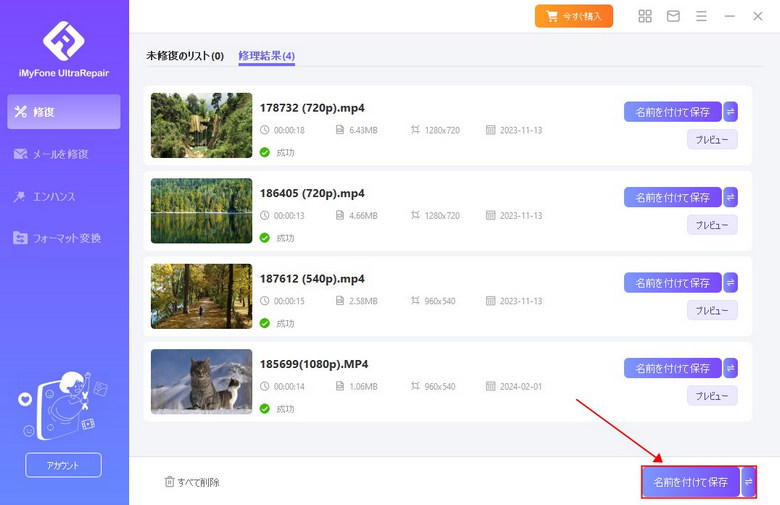The width and height of the screenshot is (780, 505).
Task: Open the four-squares grid icon in title bar
Action: coord(645,16)
